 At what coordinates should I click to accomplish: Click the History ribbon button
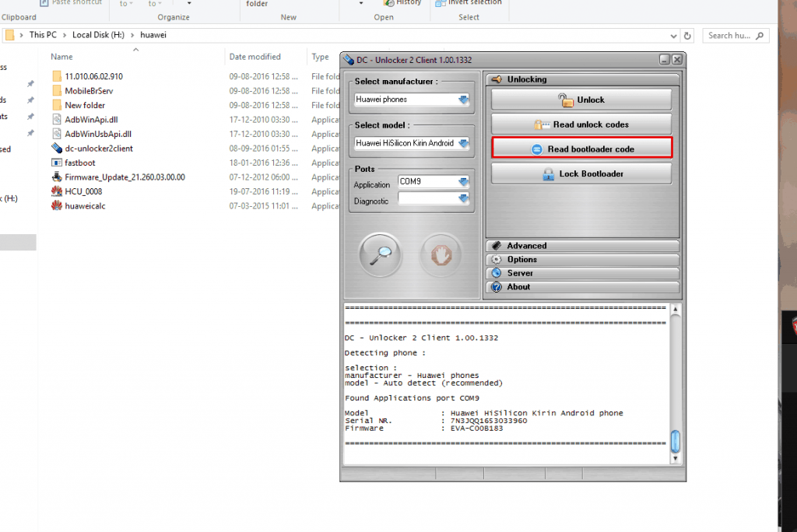402,2
